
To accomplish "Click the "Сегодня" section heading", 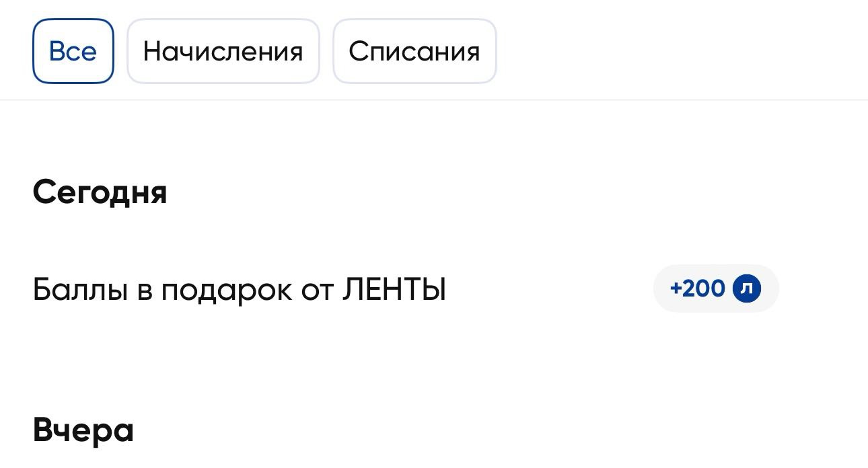I will 100,192.
